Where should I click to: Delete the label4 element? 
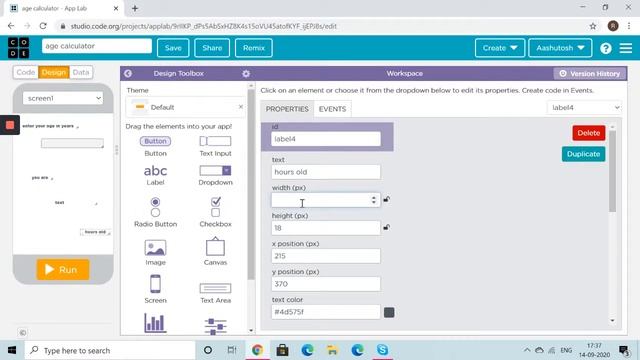click(589, 133)
